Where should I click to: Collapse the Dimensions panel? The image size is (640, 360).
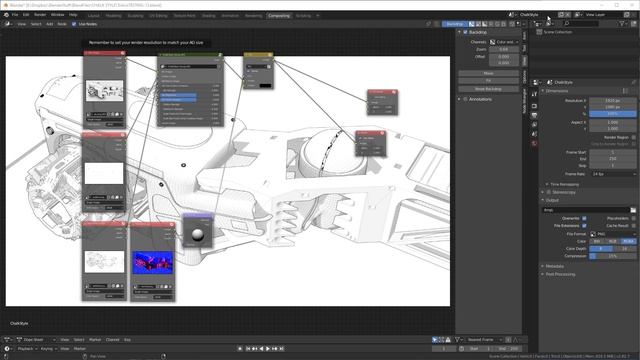[x=543, y=91]
